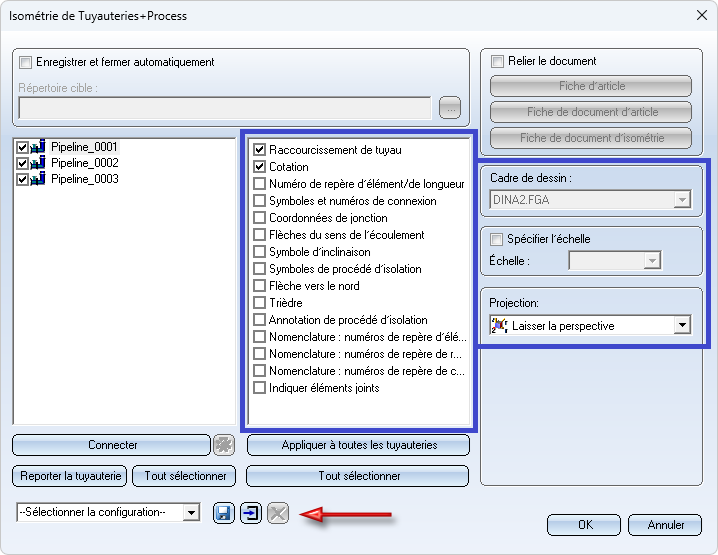This screenshot has height=555, width=718.
Task: Select the Pipeline_0002 label in list
Action: [85, 163]
